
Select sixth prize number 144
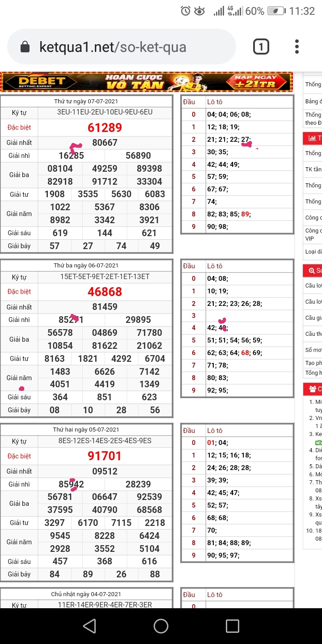[x=105, y=233]
